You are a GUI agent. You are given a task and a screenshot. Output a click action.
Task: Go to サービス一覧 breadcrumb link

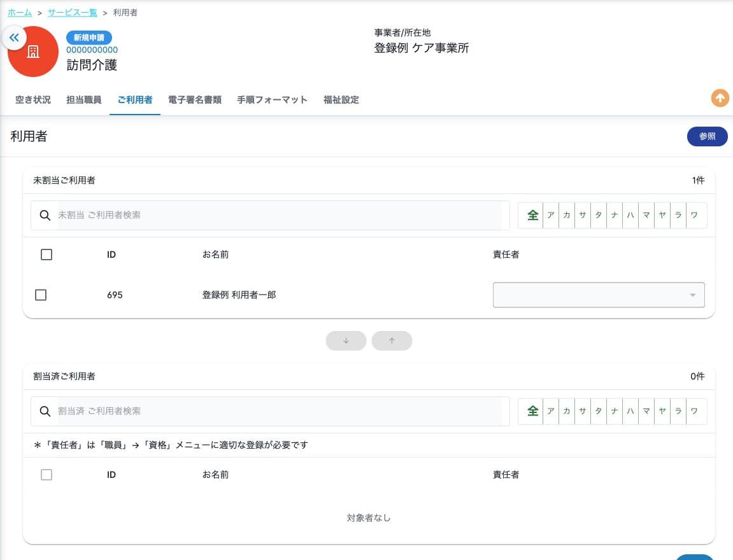coord(73,13)
